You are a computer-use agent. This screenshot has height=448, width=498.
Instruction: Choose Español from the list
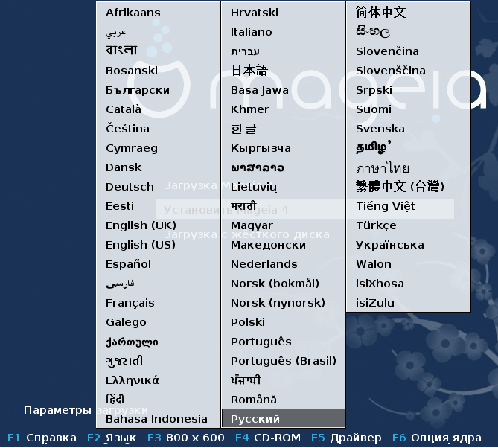point(128,264)
